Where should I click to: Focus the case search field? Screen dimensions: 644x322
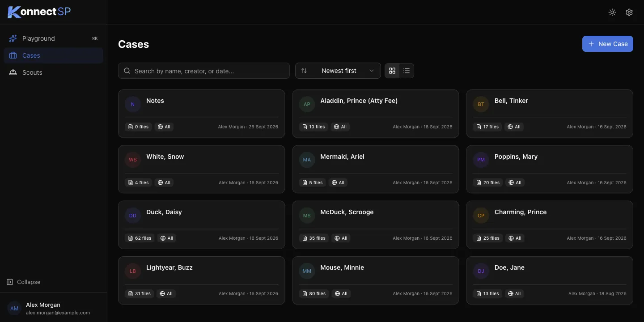click(204, 71)
